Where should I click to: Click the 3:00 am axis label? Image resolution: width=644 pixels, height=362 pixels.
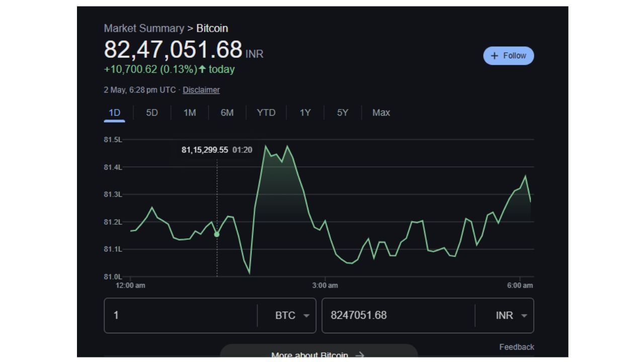pyautogui.click(x=325, y=286)
